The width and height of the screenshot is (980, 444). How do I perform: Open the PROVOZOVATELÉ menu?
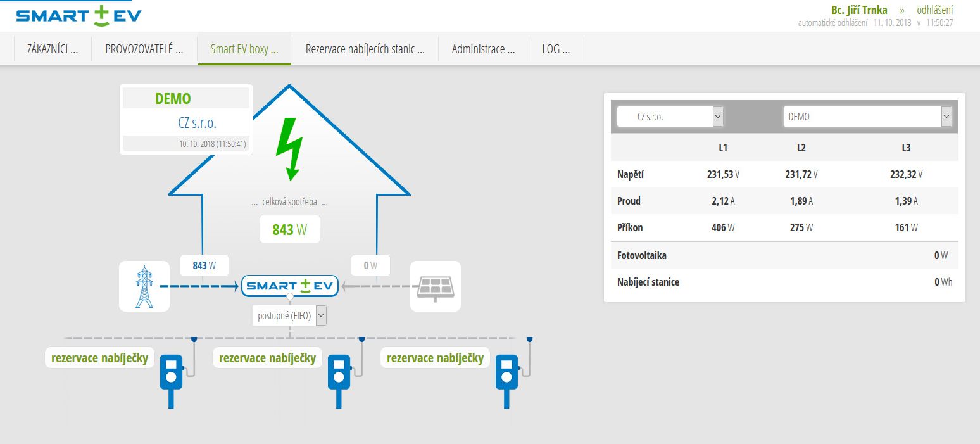coord(144,49)
